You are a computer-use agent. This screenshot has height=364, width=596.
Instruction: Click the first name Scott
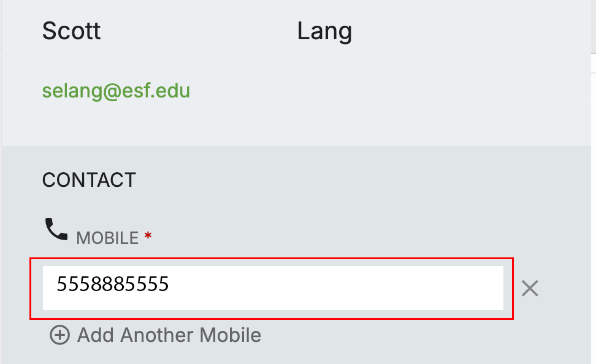pos(71,31)
